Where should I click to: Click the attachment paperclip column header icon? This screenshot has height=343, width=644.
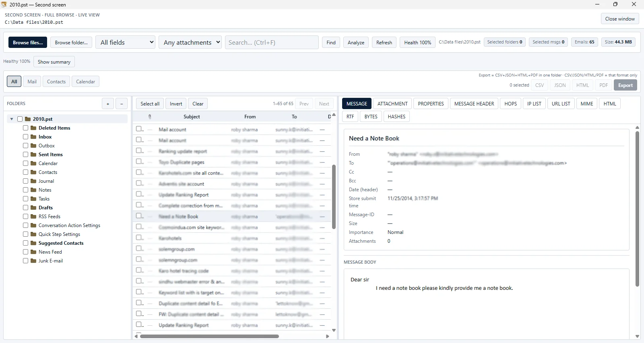[150, 117]
